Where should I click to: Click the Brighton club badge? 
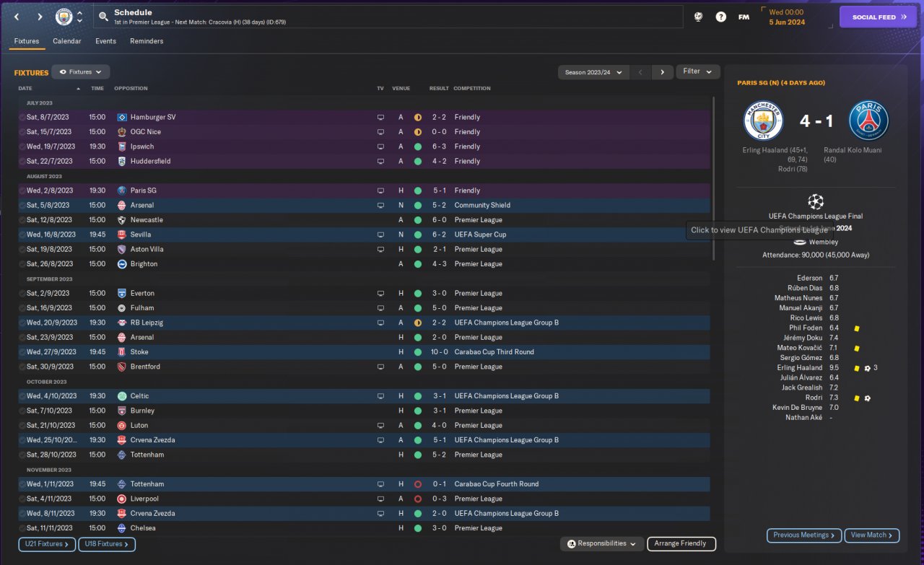121,264
